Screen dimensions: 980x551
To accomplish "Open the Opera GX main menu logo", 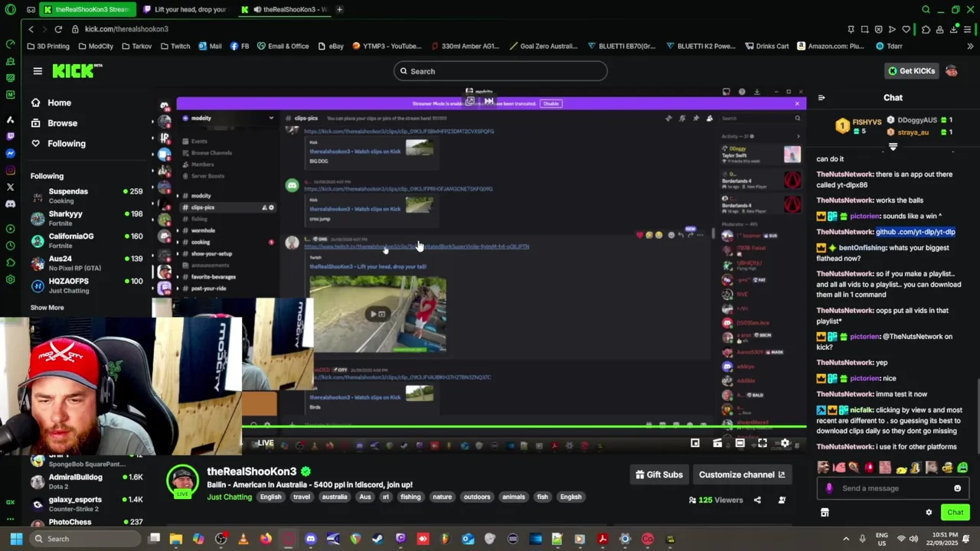I will 10,10.
